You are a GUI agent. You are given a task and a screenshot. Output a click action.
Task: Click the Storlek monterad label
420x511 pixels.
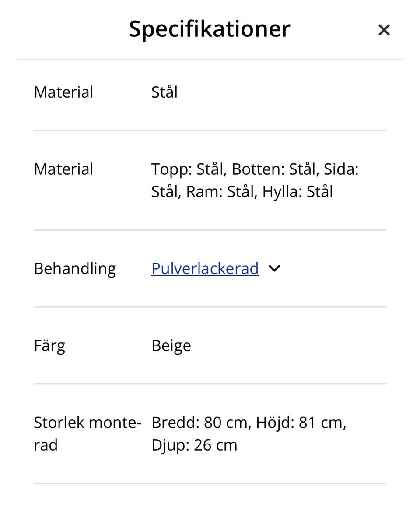coord(87,423)
